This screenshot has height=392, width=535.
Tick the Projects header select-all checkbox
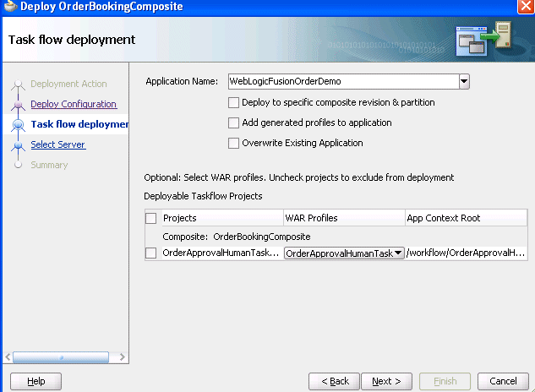click(x=150, y=218)
